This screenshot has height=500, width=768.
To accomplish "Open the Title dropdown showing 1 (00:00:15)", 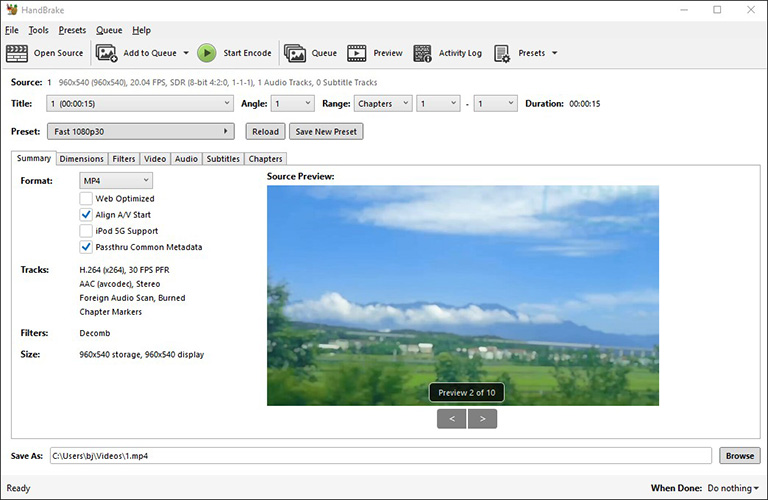I will (x=140, y=103).
